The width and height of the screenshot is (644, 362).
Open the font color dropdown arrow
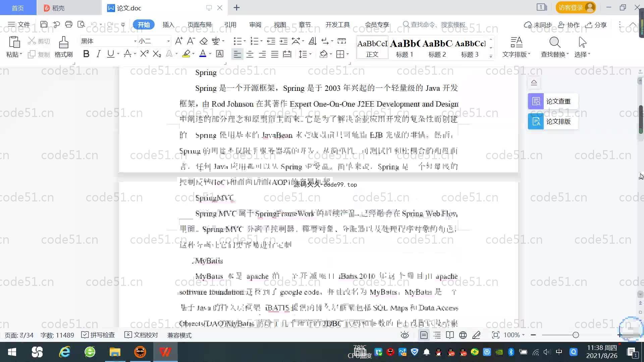pyautogui.click(x=210, y=54)
